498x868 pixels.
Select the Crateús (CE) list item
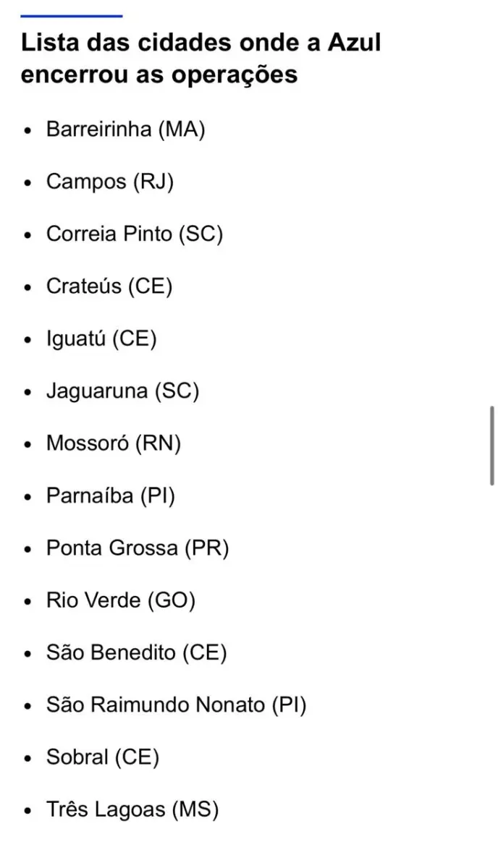(x=109, y=286)
